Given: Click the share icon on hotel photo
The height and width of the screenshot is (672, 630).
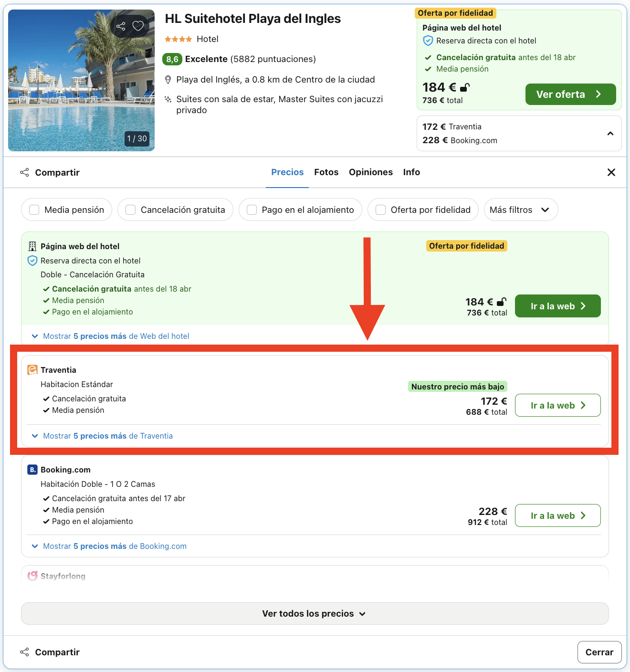Looking at the screenshot, I should 120,26.
